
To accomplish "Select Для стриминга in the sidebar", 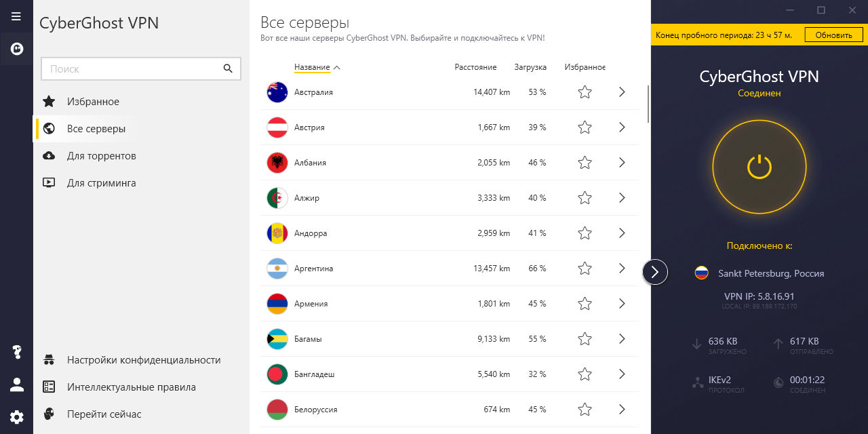I will [101, 183].
